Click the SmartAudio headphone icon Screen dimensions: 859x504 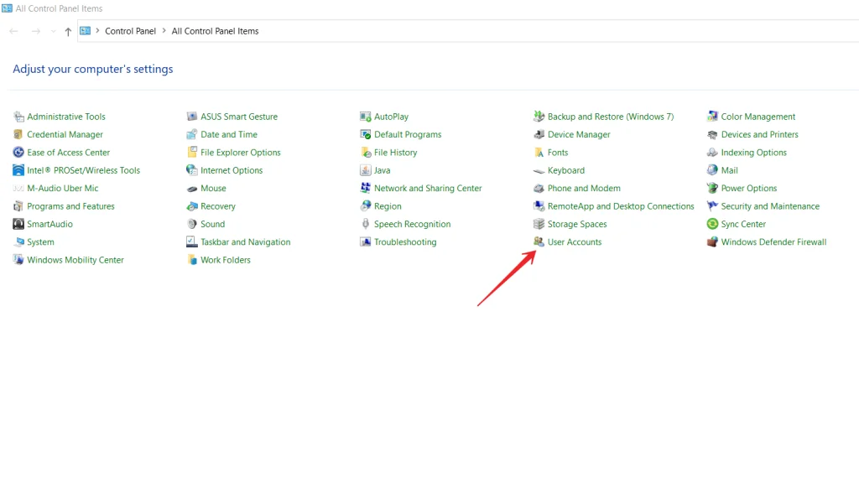coord(18,224)
